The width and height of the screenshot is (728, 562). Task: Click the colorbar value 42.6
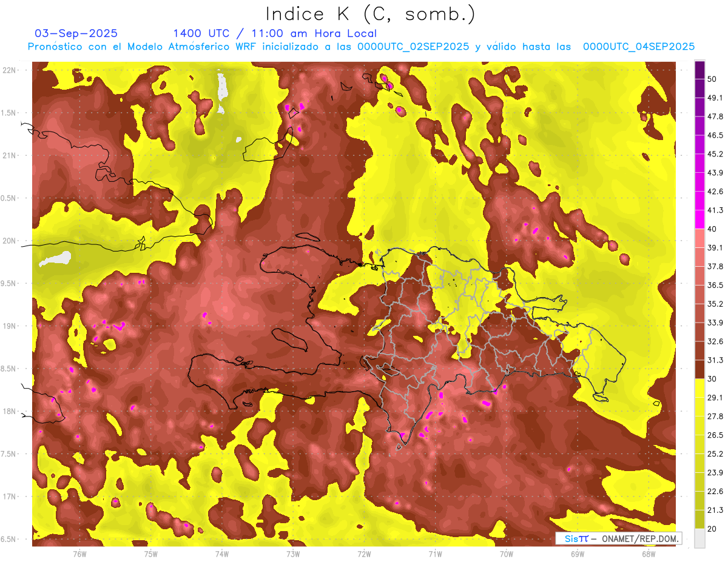click(715, 192)
